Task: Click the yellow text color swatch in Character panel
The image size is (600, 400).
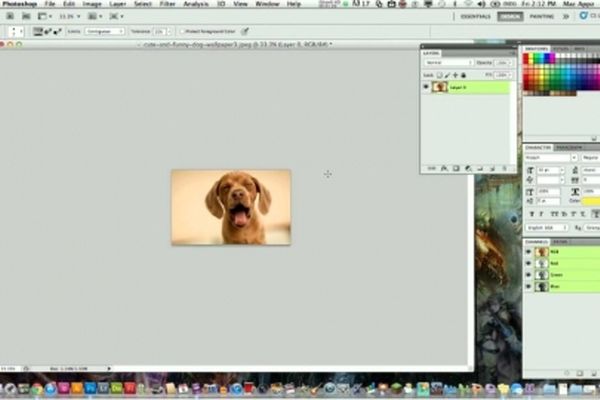Action: pos(587,201)
